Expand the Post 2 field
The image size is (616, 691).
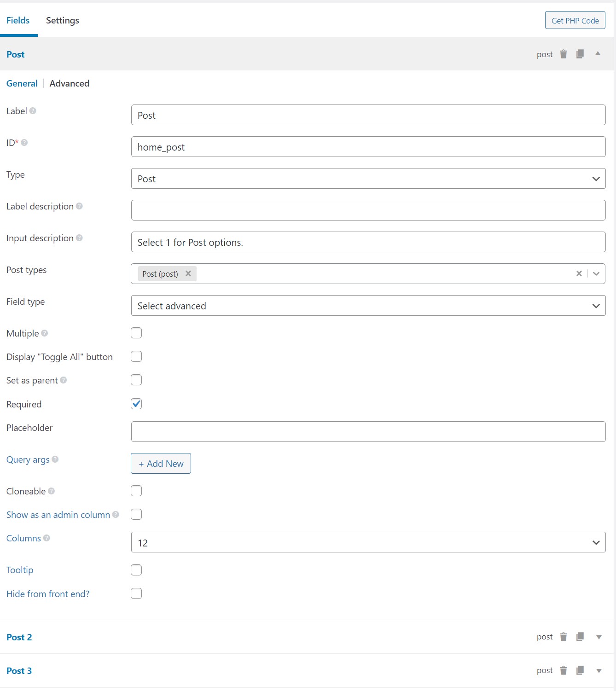pyautogui.click(x=599, y=637)
